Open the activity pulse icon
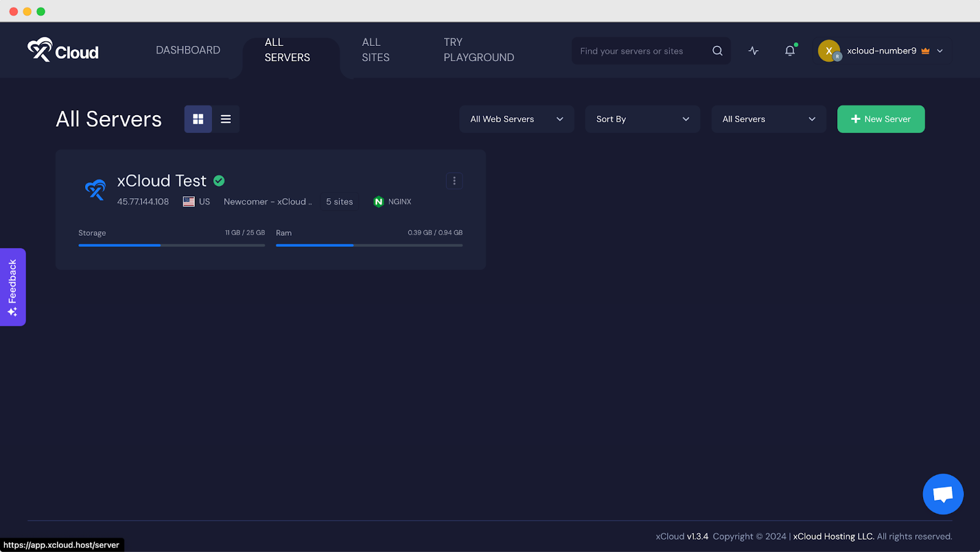This screenshot has height=552, width=980. [x=753, y=51]
